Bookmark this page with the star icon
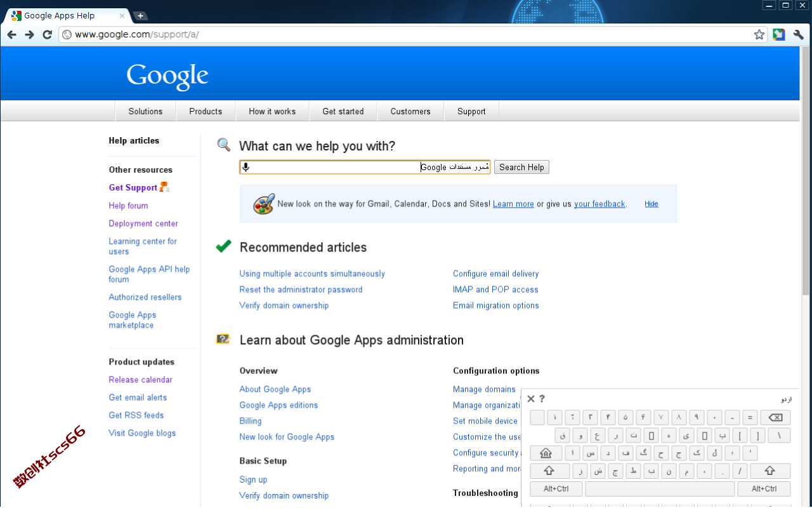The width and height of the screenshot is (812, 508). (x=759, y=34)
